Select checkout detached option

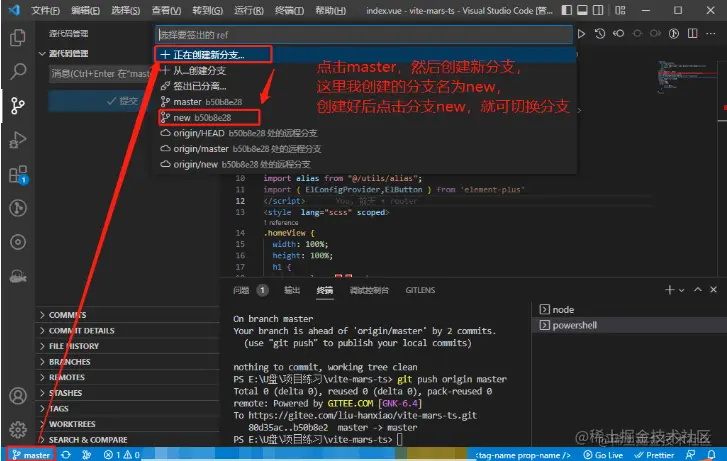pyautogui.click(x=365, y=86)
